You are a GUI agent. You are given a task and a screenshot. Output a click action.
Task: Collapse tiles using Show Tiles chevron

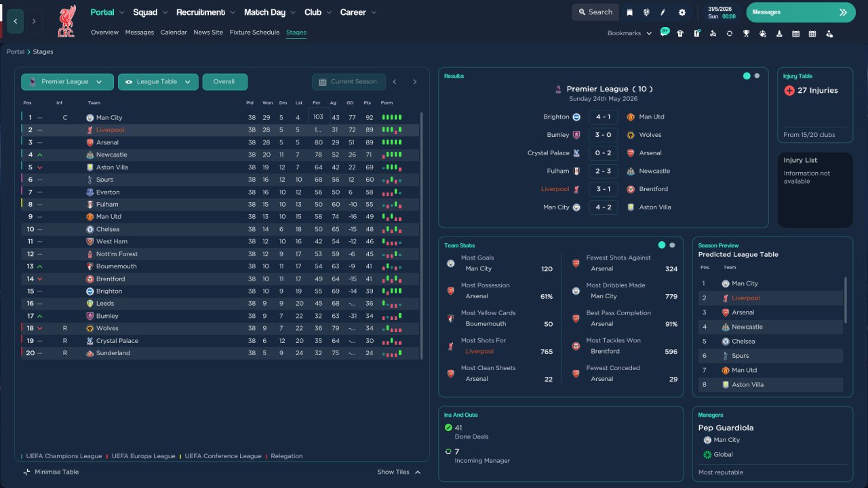418,472
